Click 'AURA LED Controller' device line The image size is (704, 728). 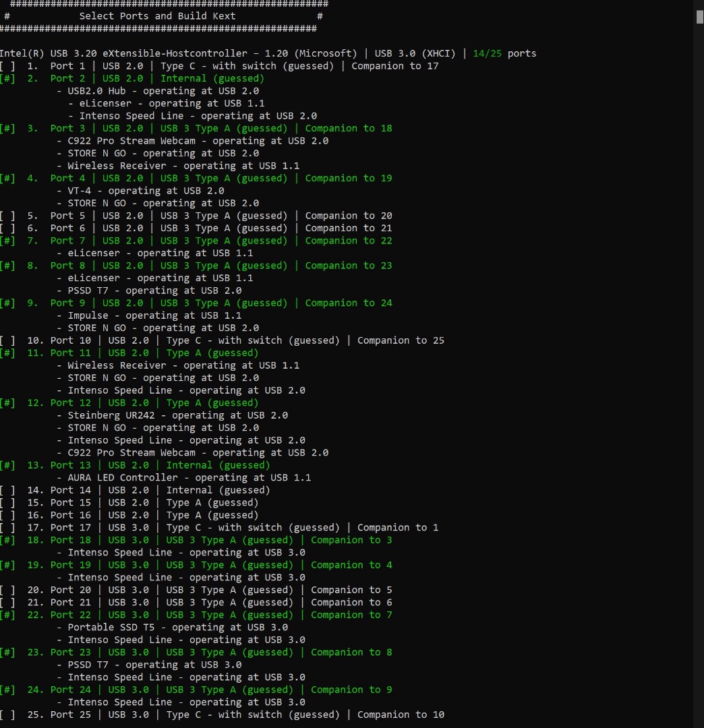[x=184, y=478]
